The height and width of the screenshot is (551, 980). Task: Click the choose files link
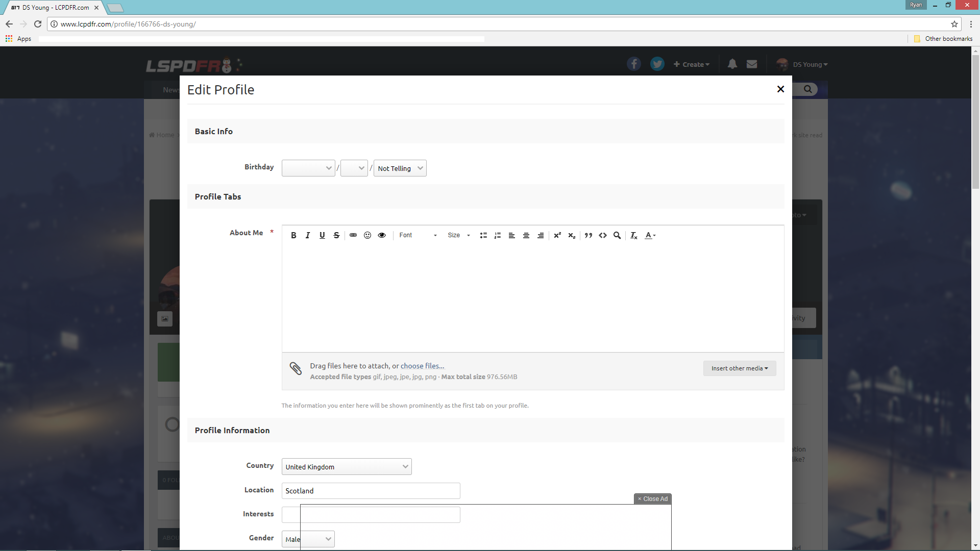[x=422, y=366]
